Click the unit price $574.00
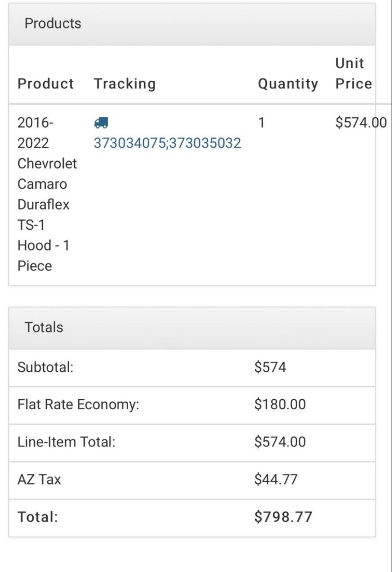The height and width of the screenshot is (572, 392). pyautogui.click(x=361, y=122)
